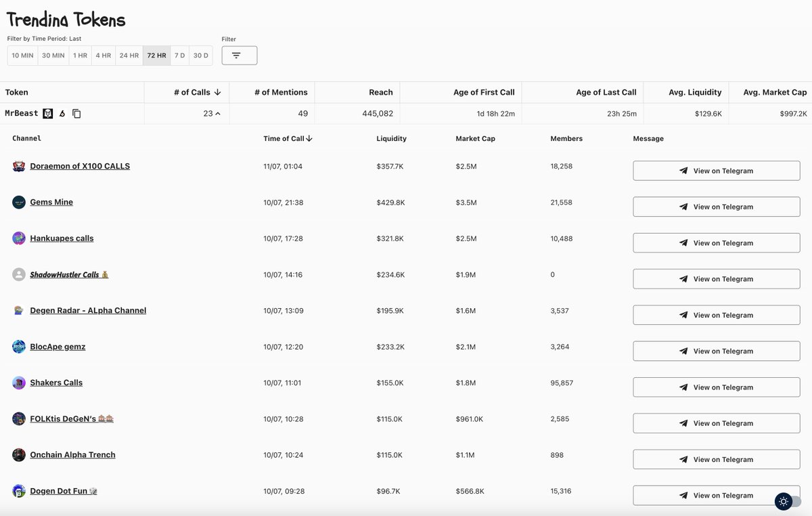Screen dimensions: 812x516
Task: Click the 11/07, 01:04 call time
Action: point(283,166)
